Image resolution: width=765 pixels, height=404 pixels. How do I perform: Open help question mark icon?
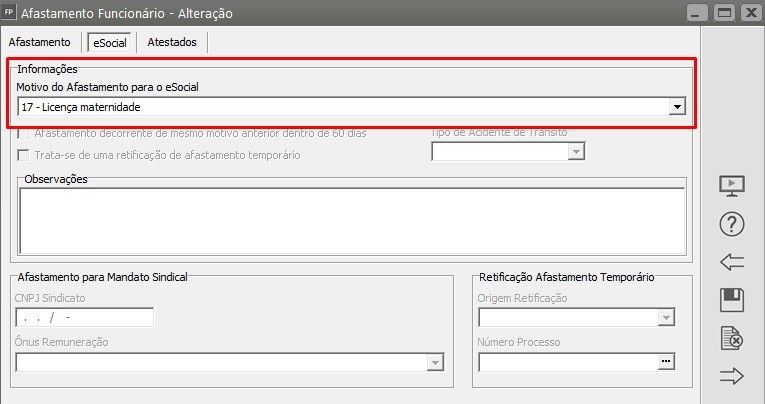point(732,224)
